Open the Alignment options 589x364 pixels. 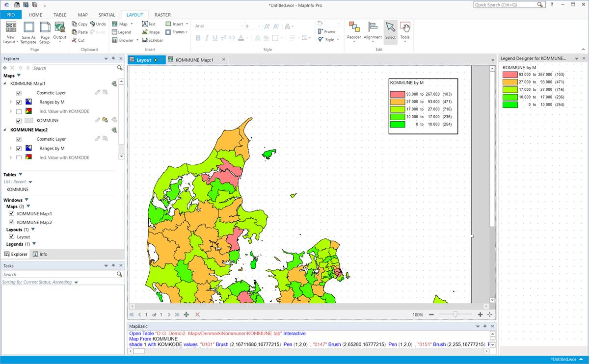373,30
